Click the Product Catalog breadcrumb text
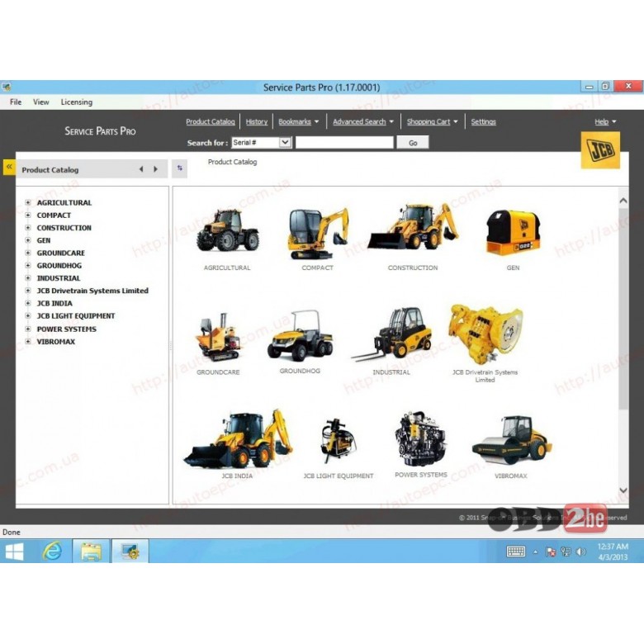The height and width of the screenshot is (644, 644). pyautogui.click(x=232, y=162)
